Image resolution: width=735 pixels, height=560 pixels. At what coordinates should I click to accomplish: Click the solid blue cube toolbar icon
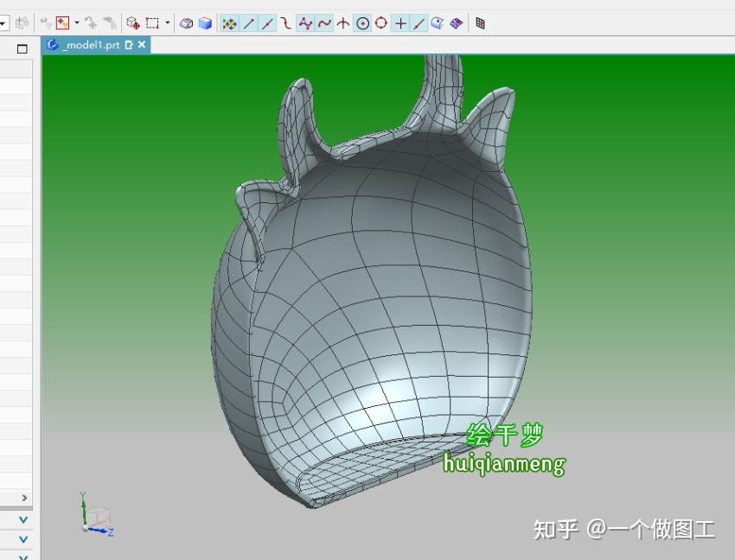[x=205, y=23]
